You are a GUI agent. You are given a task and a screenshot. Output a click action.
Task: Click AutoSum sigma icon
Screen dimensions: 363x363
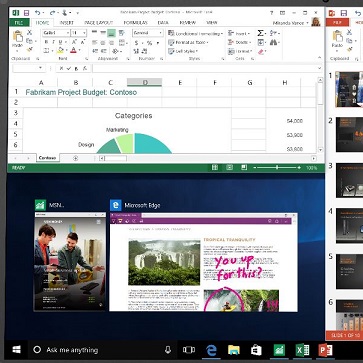[260, 33]
